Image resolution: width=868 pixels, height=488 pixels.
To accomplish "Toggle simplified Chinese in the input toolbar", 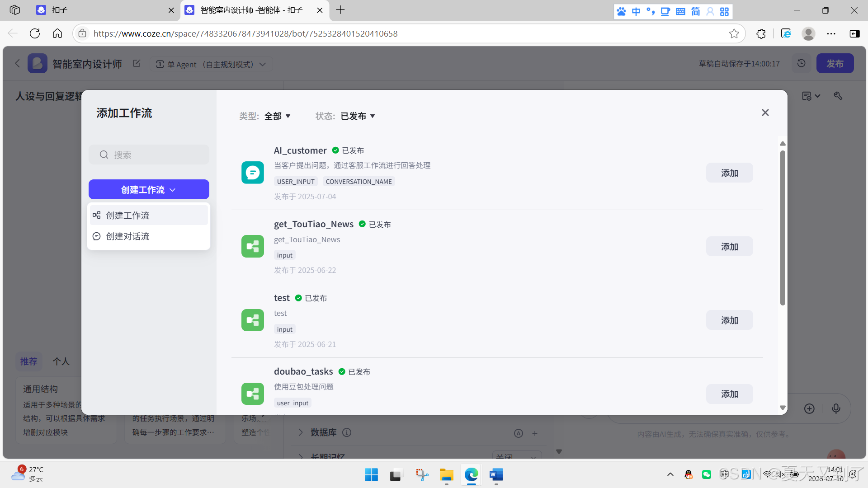I will (x=695, y=11).
